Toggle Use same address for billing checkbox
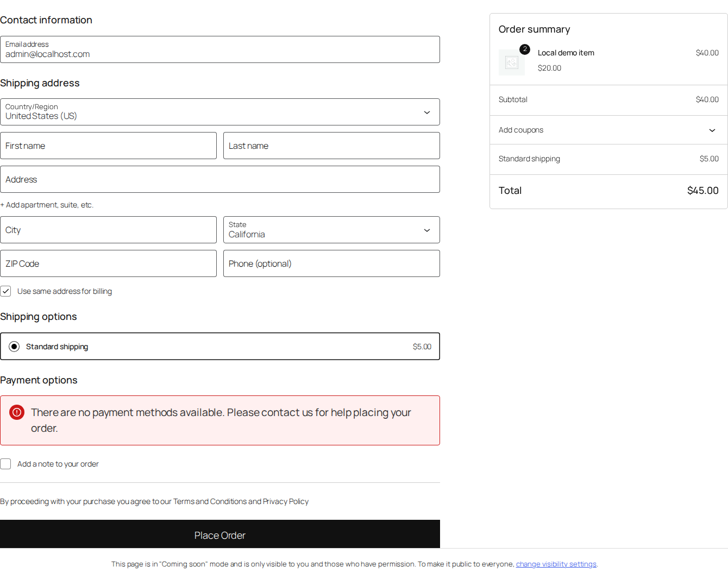Screen dimensions: 728x579 5,291
